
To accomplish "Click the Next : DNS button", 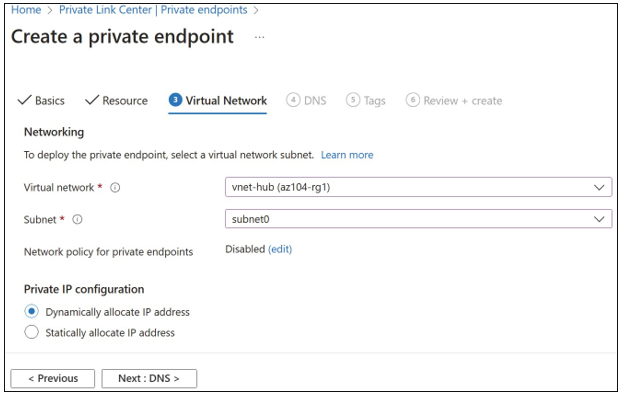I will tap(149, 378).
